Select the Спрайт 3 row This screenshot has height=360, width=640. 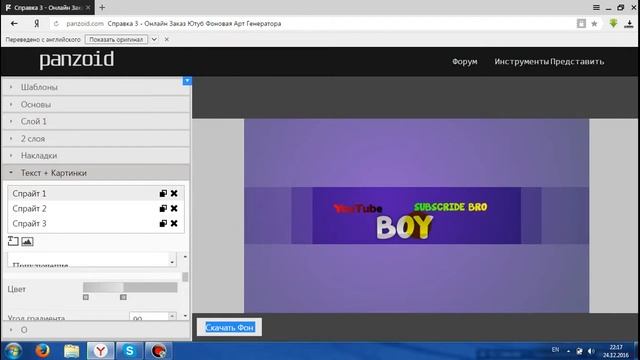[x=96, y=223]
